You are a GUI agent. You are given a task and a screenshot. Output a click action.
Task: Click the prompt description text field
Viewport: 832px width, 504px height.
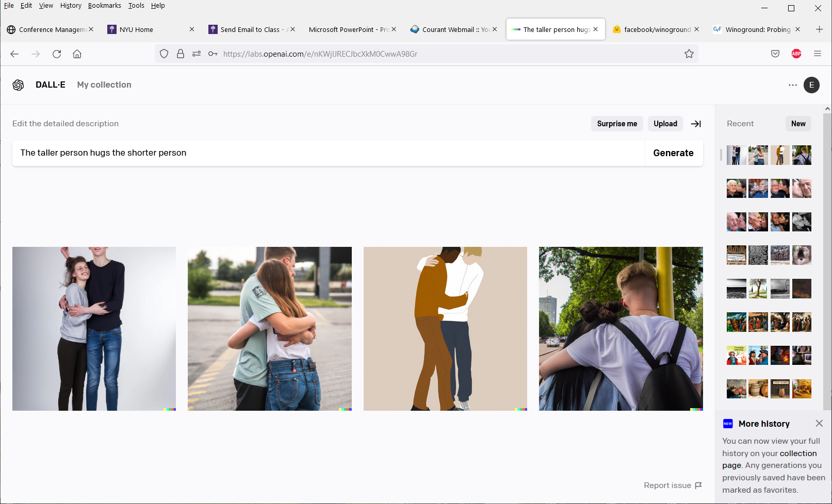(328, 153)
